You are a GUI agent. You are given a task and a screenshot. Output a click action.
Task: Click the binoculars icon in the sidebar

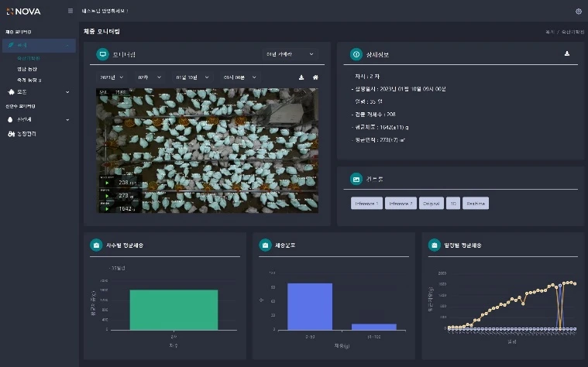pos(12,134)
